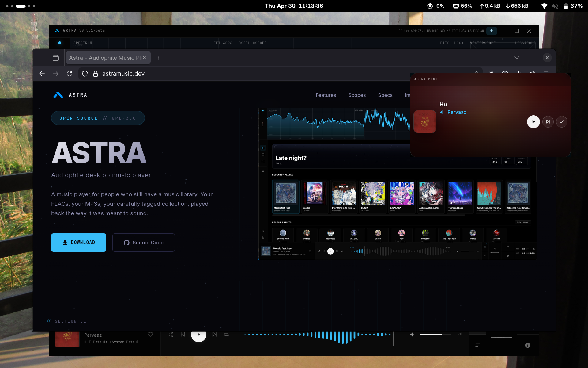Go back in browser history
588x368 pixels.
pyautogui.click(x=42, y=74)
